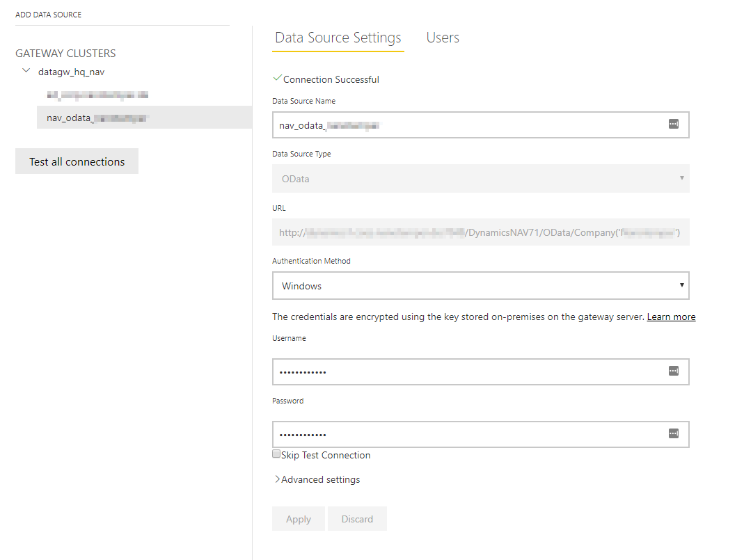The width and height of the screenshot is (744, 560).
Task: Open the disabled Data Source Type OData dropdown
Action: [481, 178]
